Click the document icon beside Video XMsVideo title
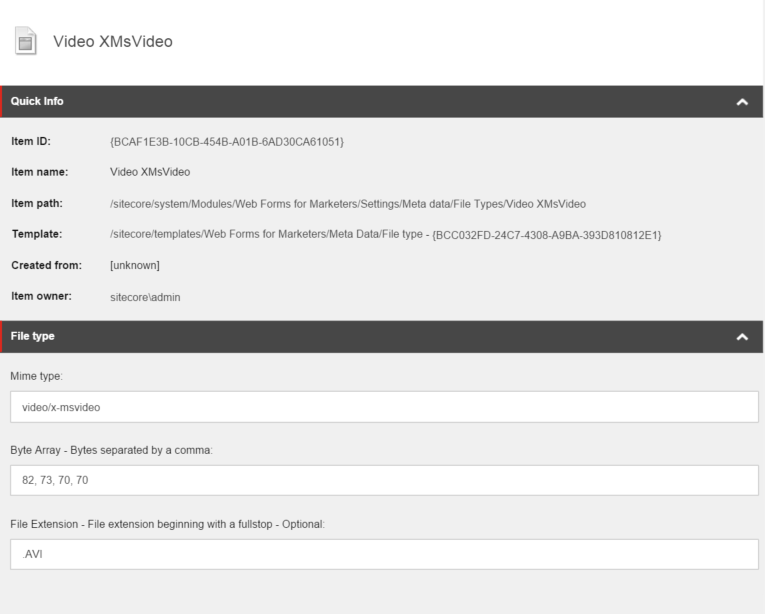 click(25, 42)
